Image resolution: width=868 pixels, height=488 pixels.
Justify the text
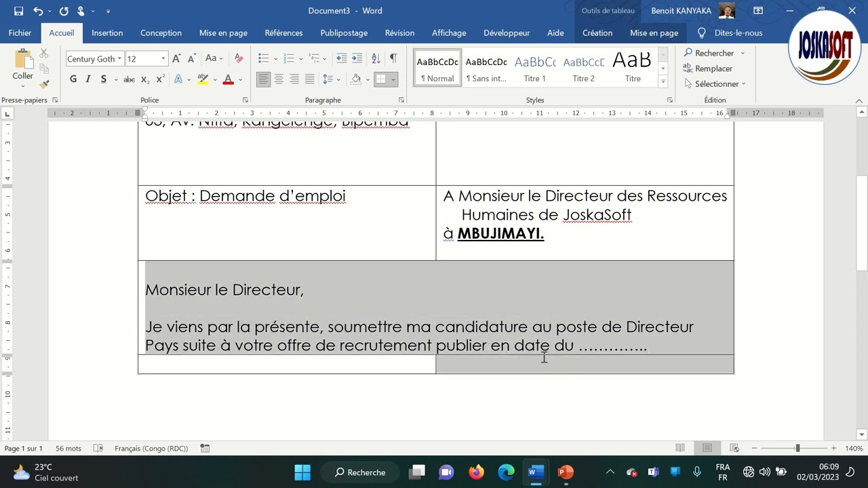click(x=310, y=79)
